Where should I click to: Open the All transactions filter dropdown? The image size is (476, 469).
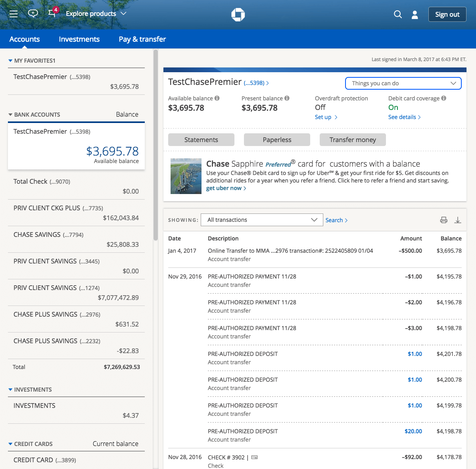pos(262,220)
